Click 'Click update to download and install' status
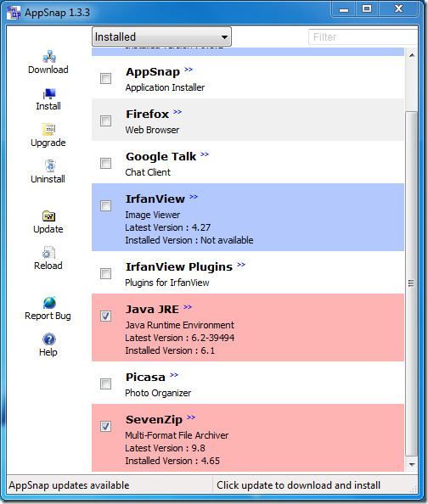The height and width of the screenshot is (504, 428). tap(299, 485)
